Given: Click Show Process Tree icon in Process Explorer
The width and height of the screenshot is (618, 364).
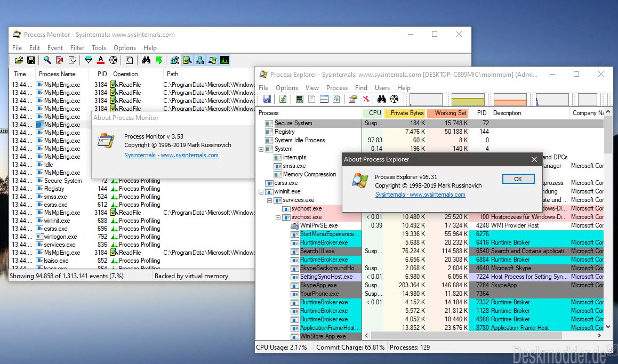Looking at the screenshot, I should coord(311,99).
